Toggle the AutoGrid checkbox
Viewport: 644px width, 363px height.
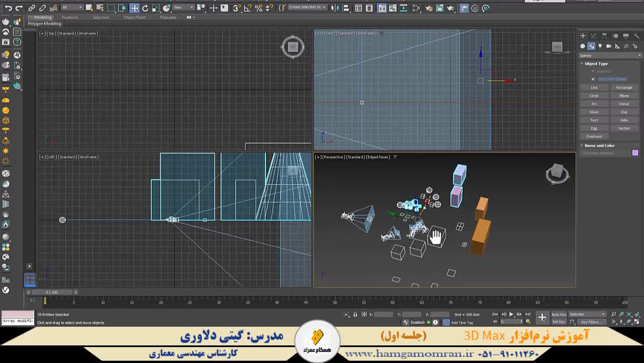[594, 71]
